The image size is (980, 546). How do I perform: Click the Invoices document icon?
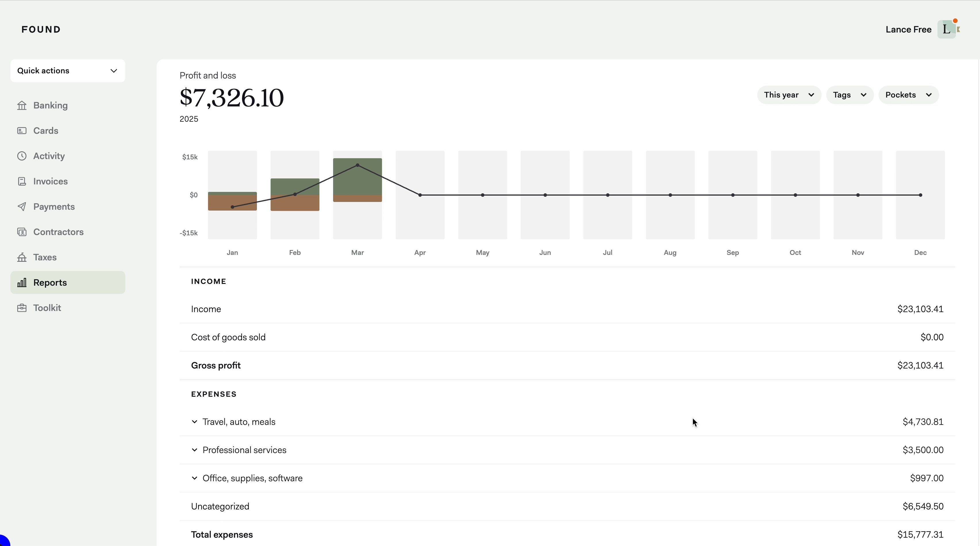point(22,181)
